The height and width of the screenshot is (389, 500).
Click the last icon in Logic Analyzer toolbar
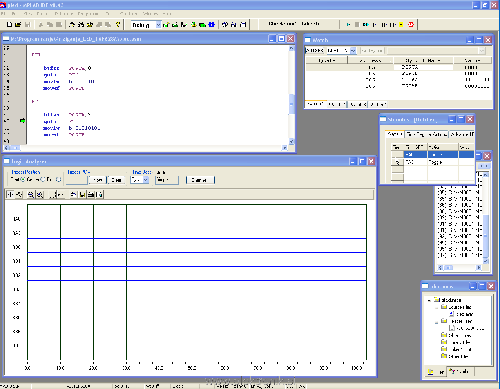(100, 194)
